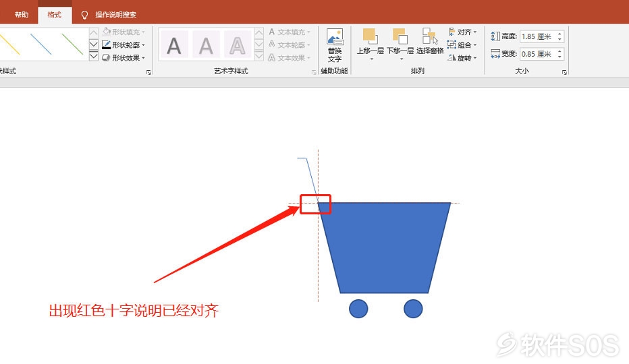Open the 对齐 align dropdown
Viewport: 629px width, 364px height.
462,32
